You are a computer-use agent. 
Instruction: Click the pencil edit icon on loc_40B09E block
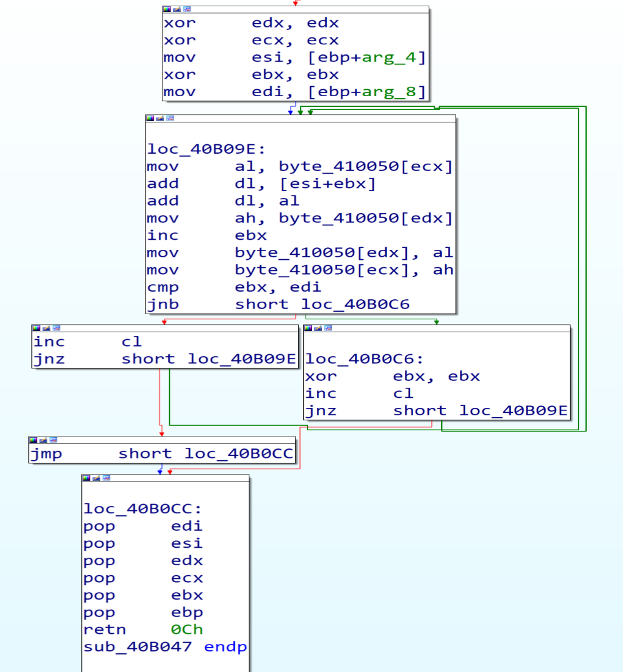coord(160,118)
